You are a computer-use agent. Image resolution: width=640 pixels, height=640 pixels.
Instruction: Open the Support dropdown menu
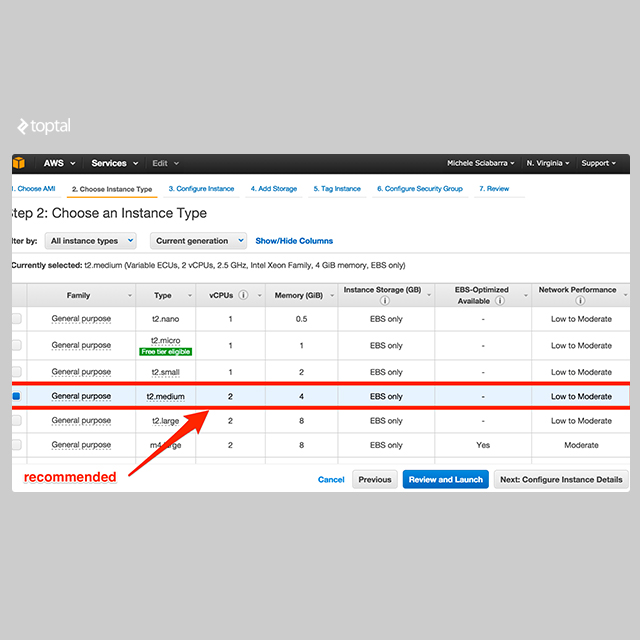pos(598,163)
